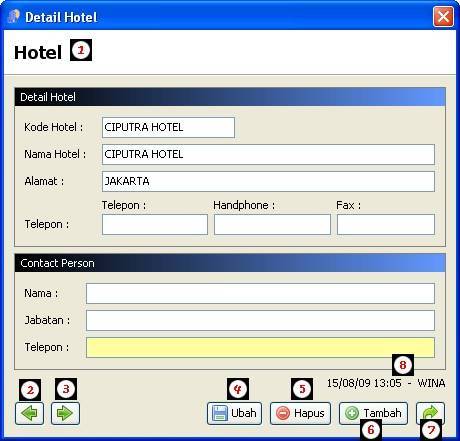Focus the Jabatan input field
The image size is (460, 441).
(x=260, y=320)
